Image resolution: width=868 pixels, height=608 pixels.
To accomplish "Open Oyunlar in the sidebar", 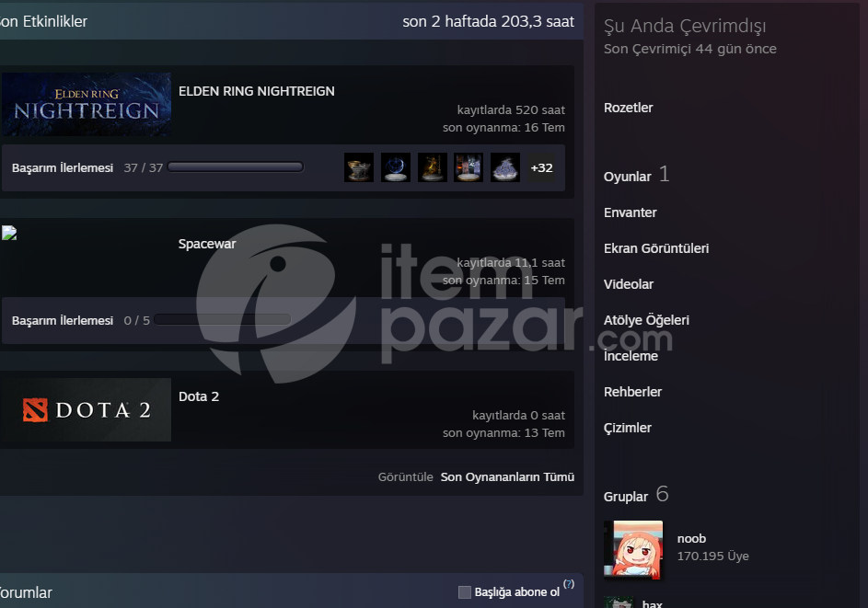I will coord(627,177).
